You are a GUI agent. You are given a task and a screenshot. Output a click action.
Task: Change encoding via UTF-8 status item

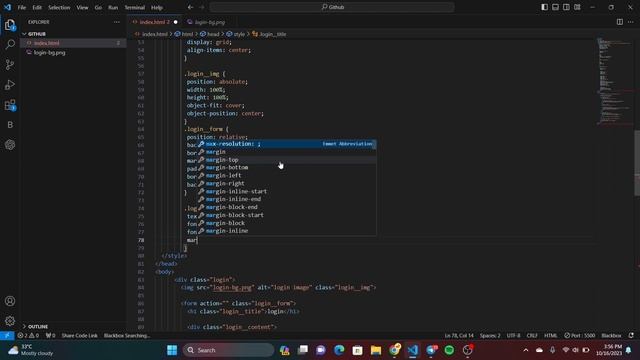(x=513, y=336)
